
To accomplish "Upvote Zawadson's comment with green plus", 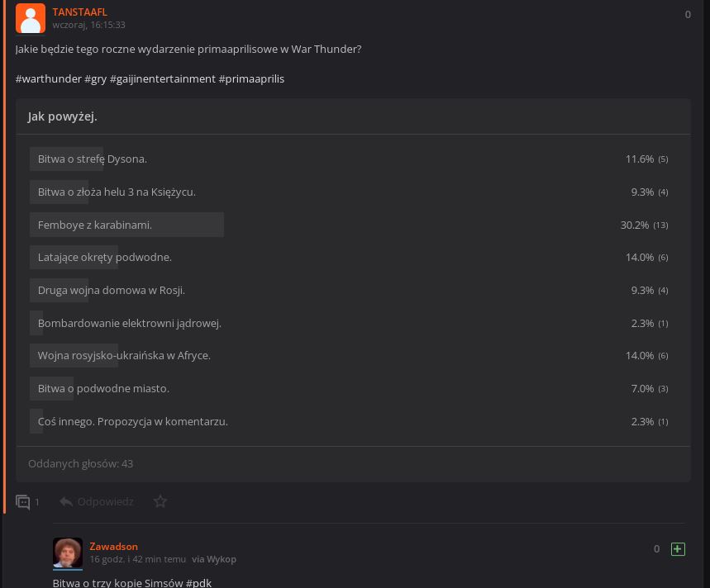I will (x=678, y=549).
